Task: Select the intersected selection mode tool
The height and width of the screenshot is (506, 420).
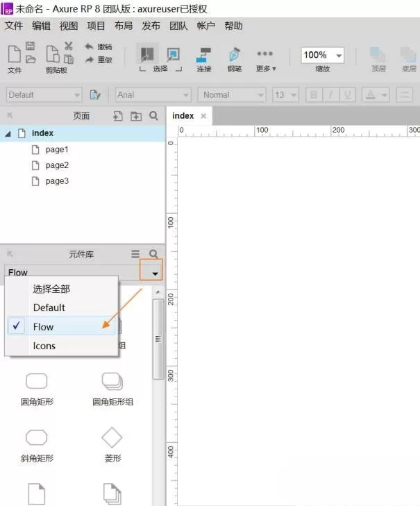Action: [147, 54]
